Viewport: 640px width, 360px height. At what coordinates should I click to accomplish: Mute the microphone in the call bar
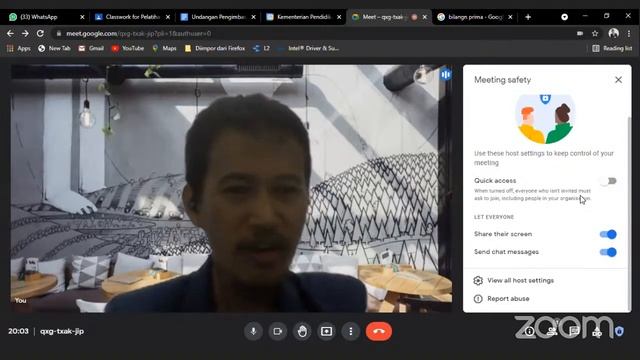click(253, 331)
